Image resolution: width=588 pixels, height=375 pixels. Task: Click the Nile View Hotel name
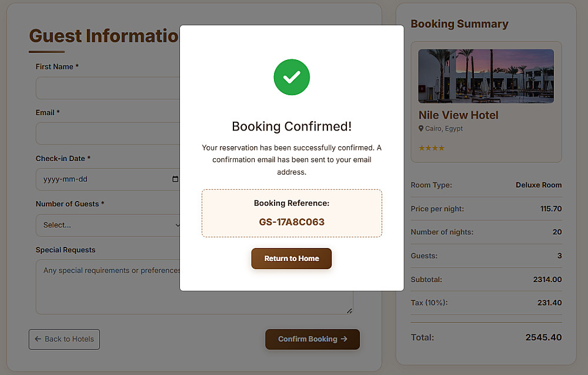458,115
